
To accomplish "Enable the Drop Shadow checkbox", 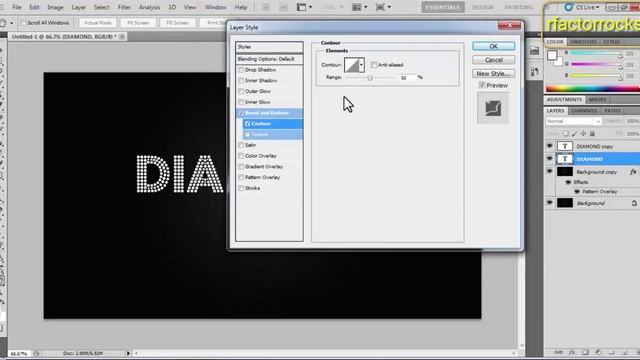I will tap(241, 70).
